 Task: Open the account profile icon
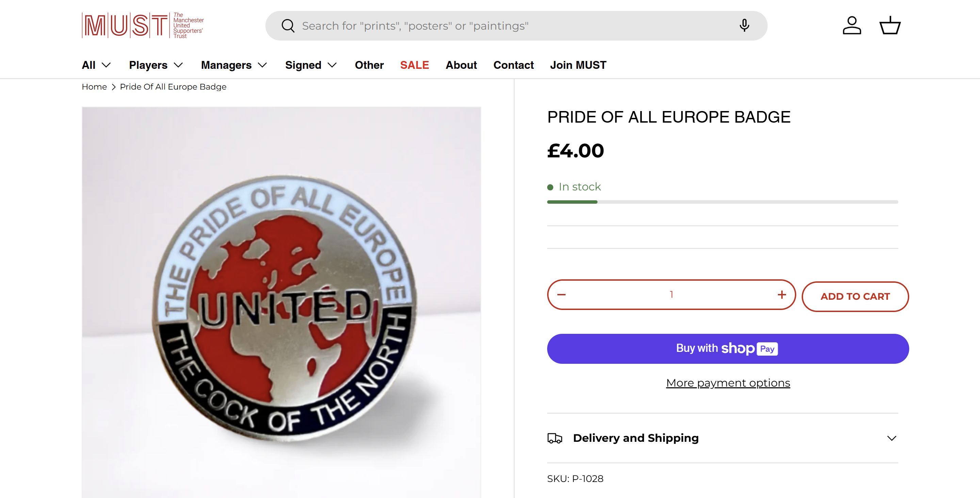(852, 26)
